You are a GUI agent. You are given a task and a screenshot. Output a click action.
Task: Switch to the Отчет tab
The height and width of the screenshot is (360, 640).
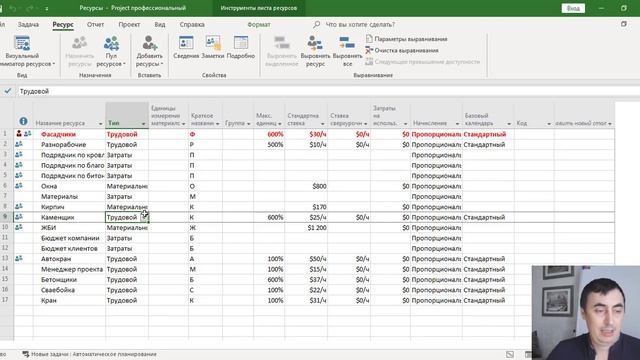tap(96, 24)
